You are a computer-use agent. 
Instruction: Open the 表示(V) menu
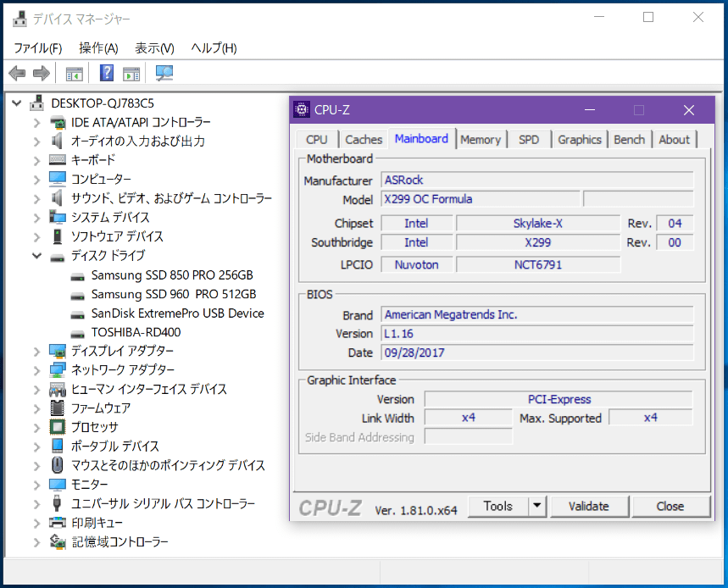(154, 48)
